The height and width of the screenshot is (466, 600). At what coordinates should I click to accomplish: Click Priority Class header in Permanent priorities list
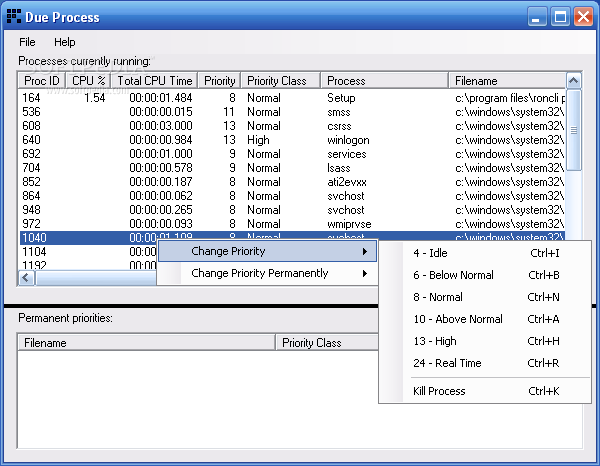point(327,343)
